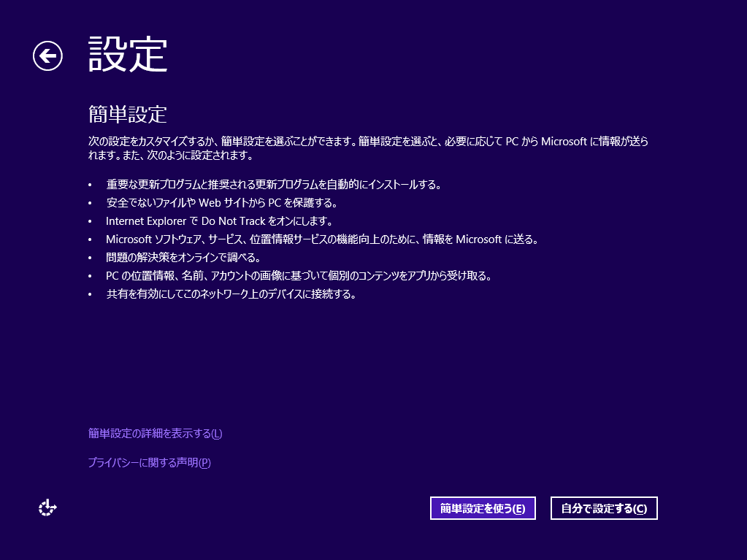Click the Internet Explorer Do Not Track item

coord(219,220)
